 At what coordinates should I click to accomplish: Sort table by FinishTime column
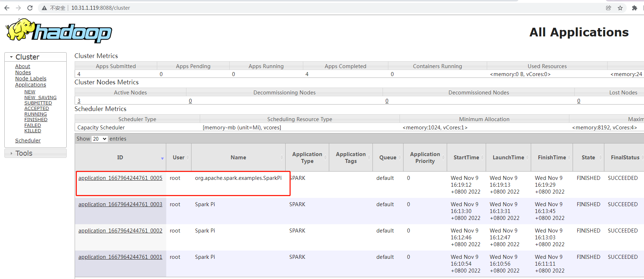[x=552, y=158]
